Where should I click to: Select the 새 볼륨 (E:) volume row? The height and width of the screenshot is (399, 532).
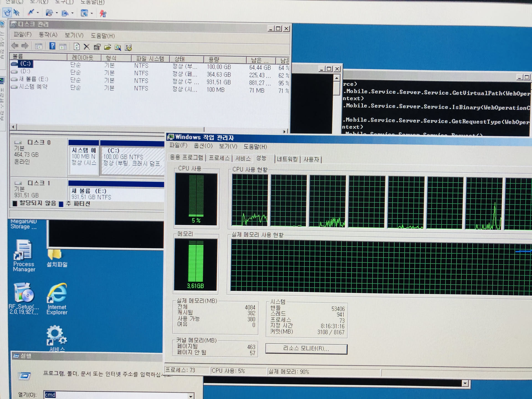pos(33,79)
